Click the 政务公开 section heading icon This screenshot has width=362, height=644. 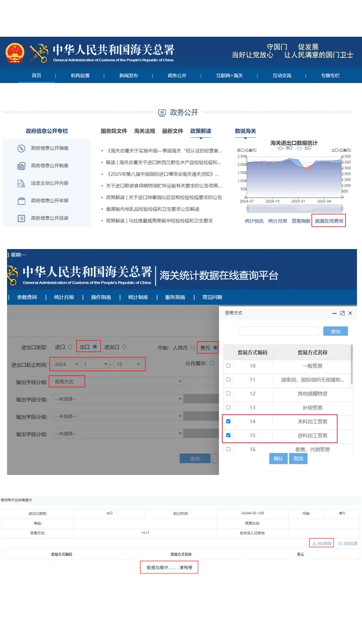pos(162,113)
